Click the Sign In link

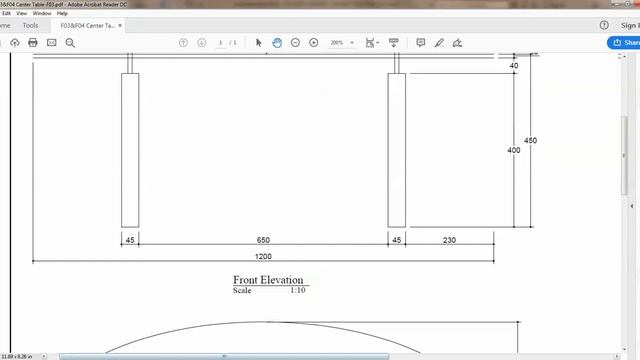coord(630,25)
